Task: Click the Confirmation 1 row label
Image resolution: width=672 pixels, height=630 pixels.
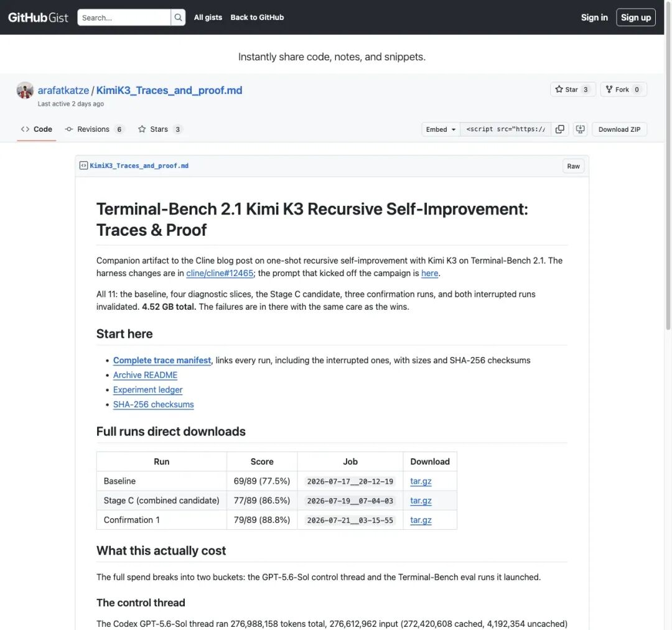Action: coord(131,520)
